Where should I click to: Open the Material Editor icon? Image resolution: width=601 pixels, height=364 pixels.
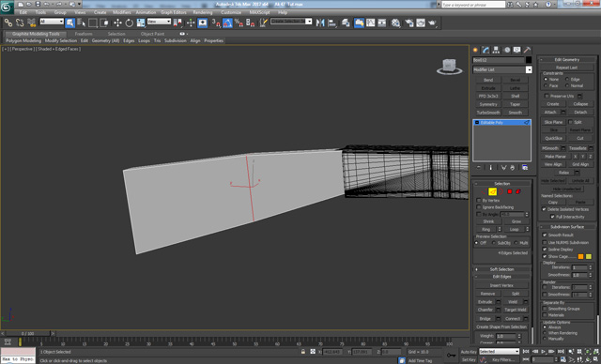[x=395, y=23]
